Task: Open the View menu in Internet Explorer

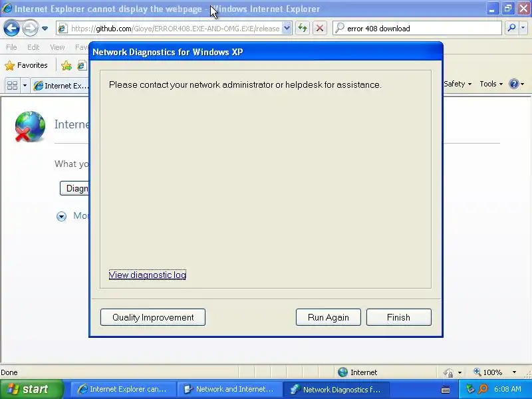Action: point(57,47)
